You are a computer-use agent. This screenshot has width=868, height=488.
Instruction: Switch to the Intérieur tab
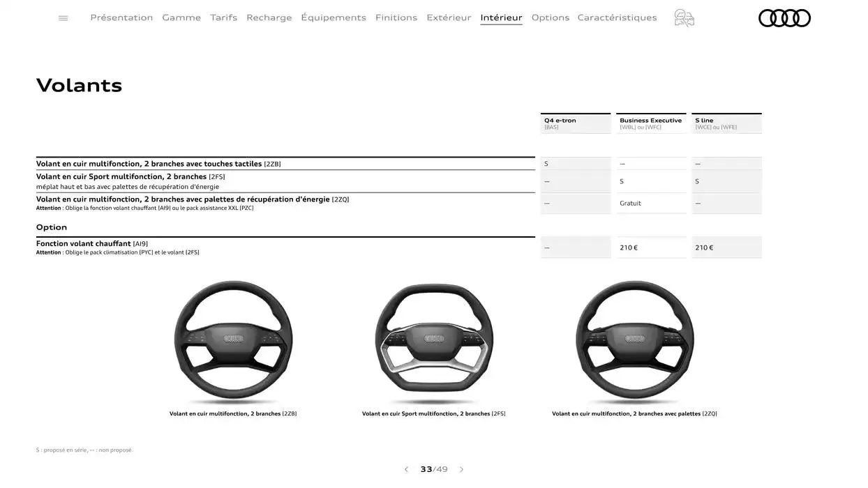point(500,17)
